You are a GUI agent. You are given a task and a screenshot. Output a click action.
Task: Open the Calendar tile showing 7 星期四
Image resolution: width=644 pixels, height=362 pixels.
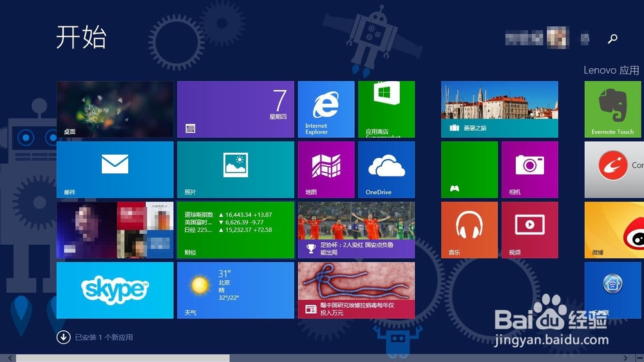235,110
